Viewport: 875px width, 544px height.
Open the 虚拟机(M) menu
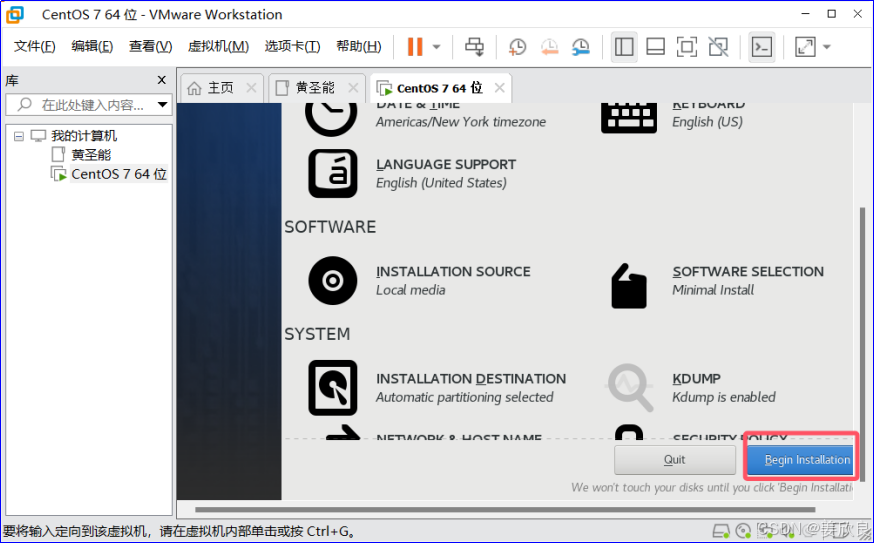(x=218, y=46)
